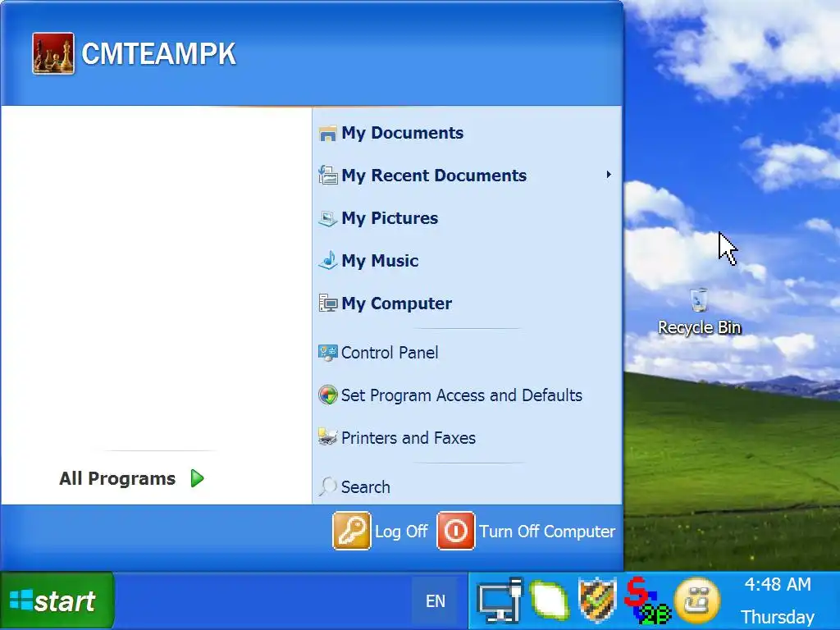The width and height of the screenshot is (840, 630).
Task: Open the All Programs label
Action: pyautogui.click(x=117, y=478)
